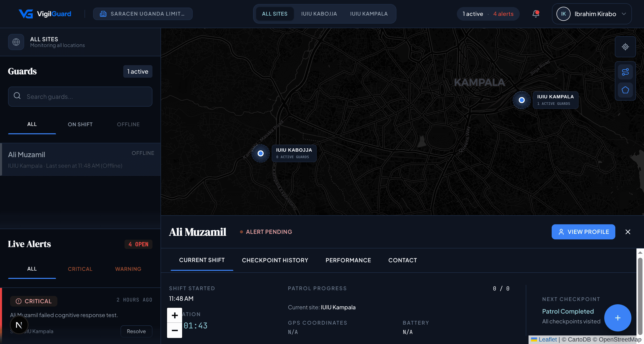Show OFFLINE guards tab
The width and height of the screenshot is (644, 344).
point(128,124)
